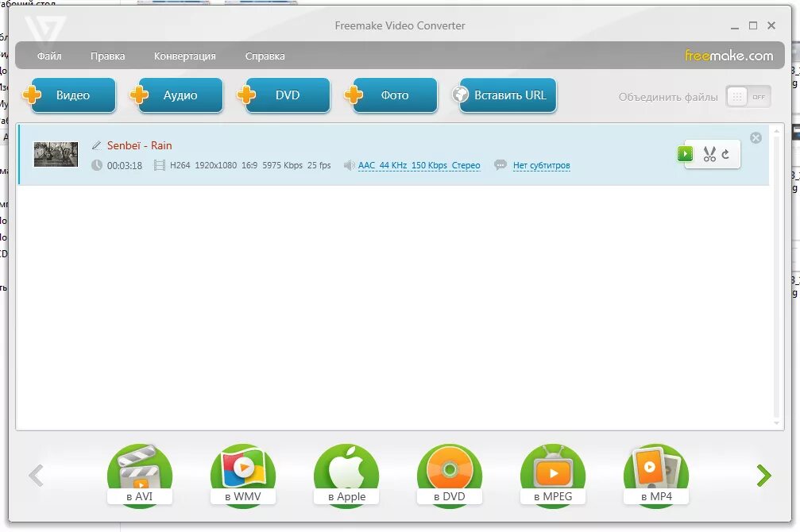This screenshot has height=532, width=800.
Task: Open the Конвертация menu
Action: [184, 56]
